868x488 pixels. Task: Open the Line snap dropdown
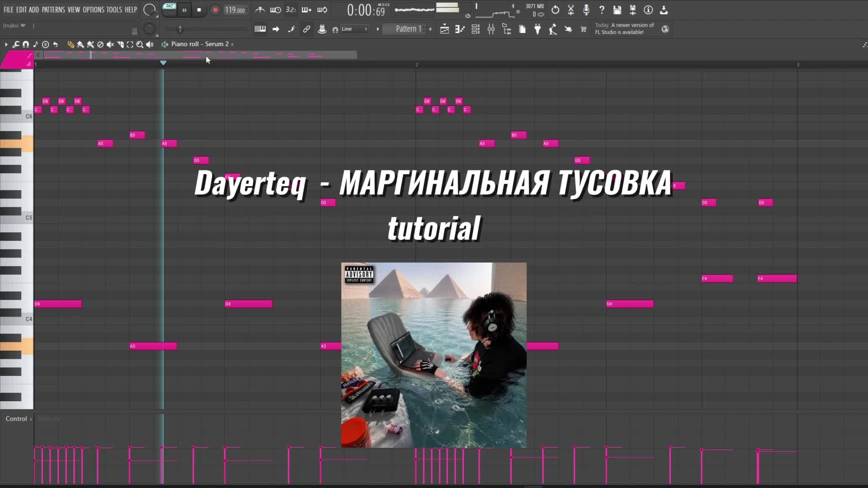point(355,29)
